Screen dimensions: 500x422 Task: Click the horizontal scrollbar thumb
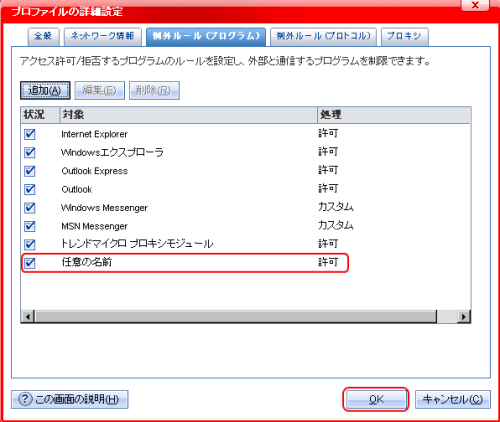(236, 316)
